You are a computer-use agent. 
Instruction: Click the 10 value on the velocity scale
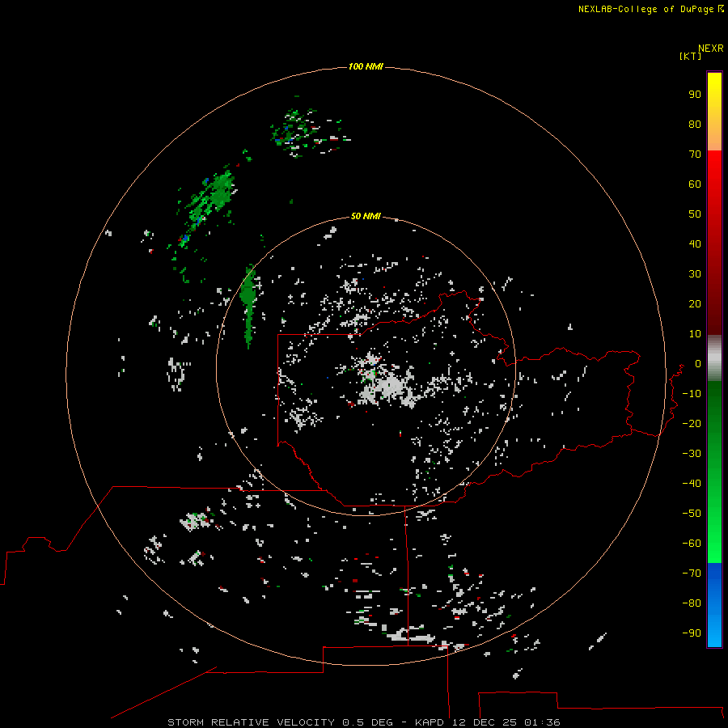click(x=695, y=334)
